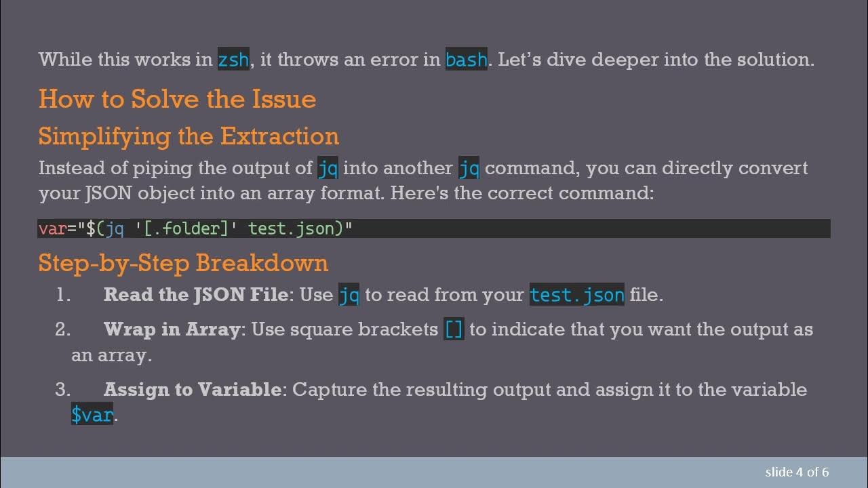Click the bash inline code in the first sentence

pos(466,60)
